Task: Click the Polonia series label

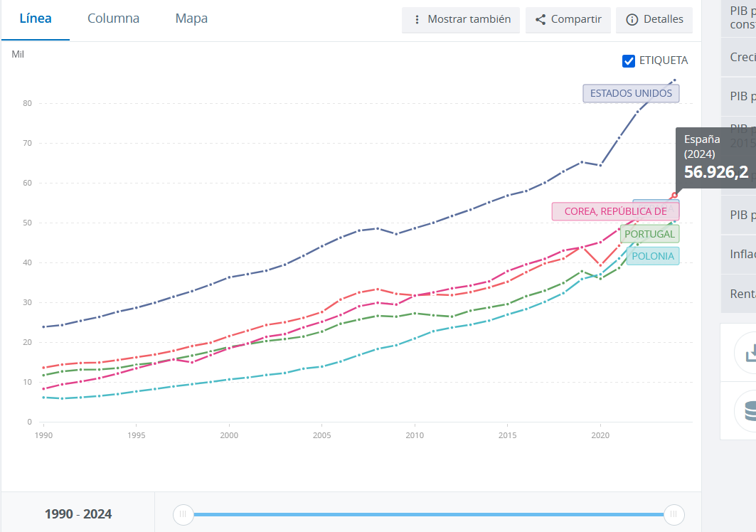Action: (652, 256)
